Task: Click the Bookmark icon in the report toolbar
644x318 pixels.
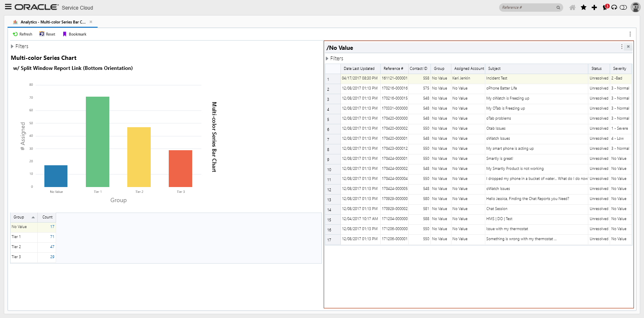Action: 64,34
